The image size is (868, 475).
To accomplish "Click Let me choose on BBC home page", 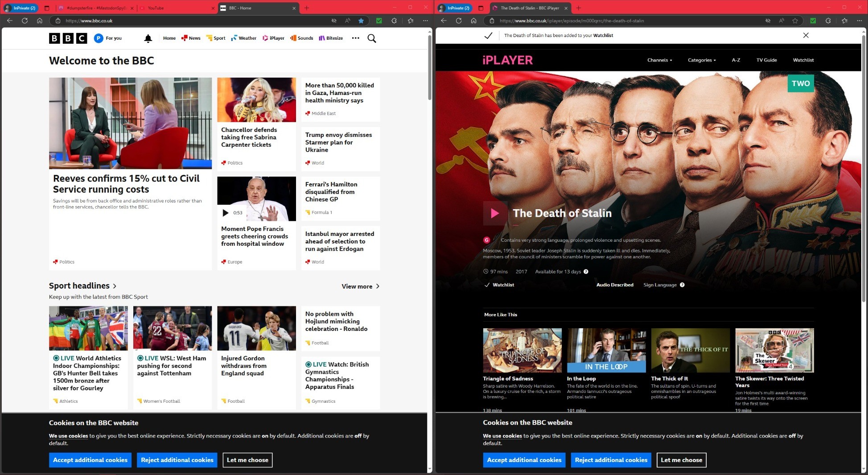I will pyautogui.click(x=247, y=460).
